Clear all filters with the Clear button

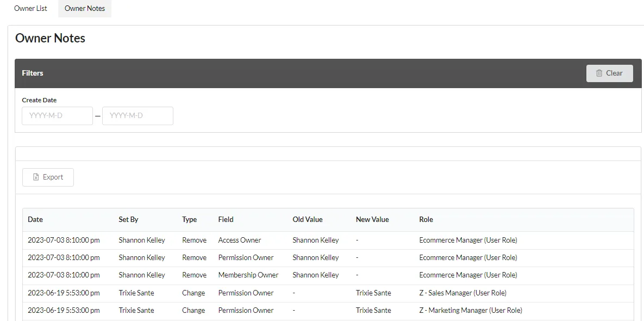pos(610,73)
